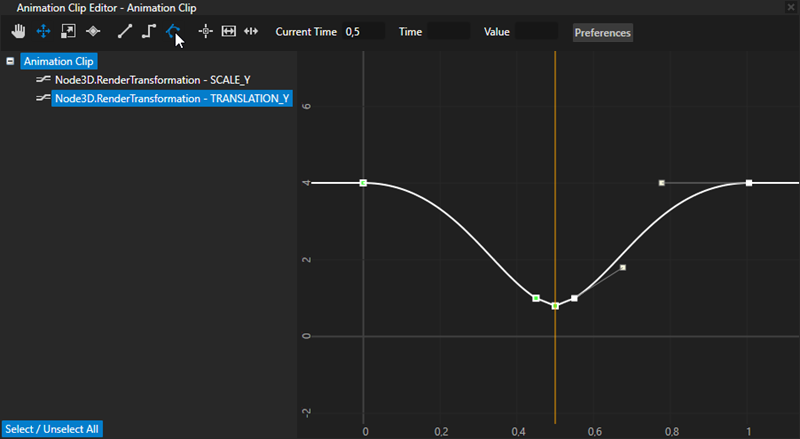Click into the Value input field
800x439 pixels.
537,32
